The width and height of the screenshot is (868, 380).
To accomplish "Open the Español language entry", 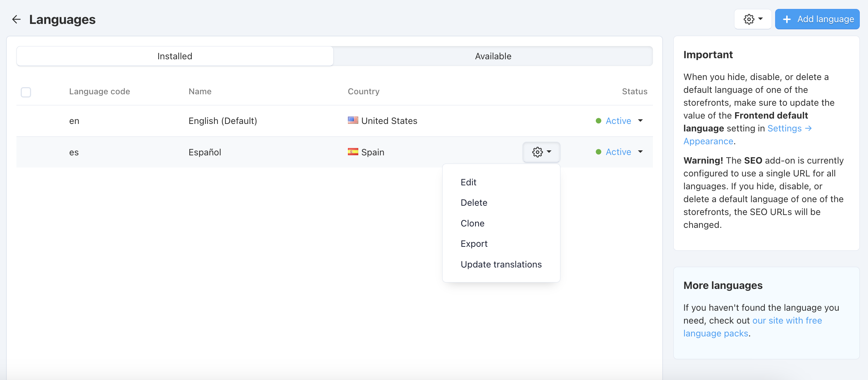I will tap(205, 152).
